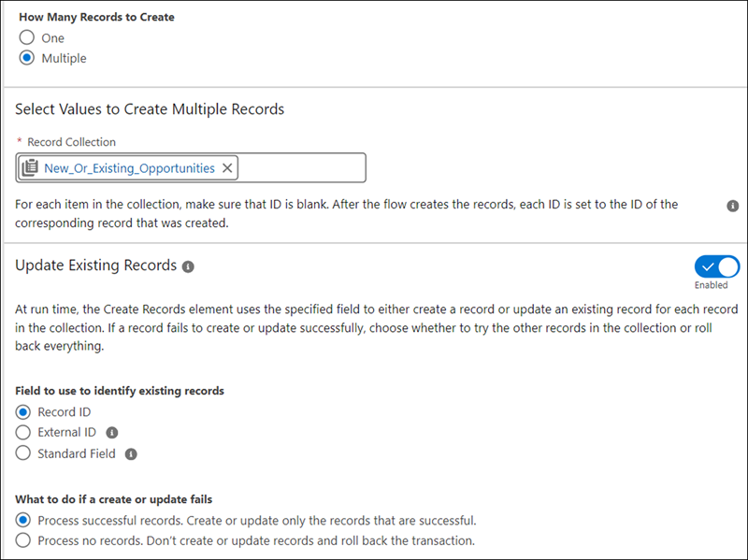
Task: Click the "Field to use to identify existing records" heading
Action: point(120,391)
